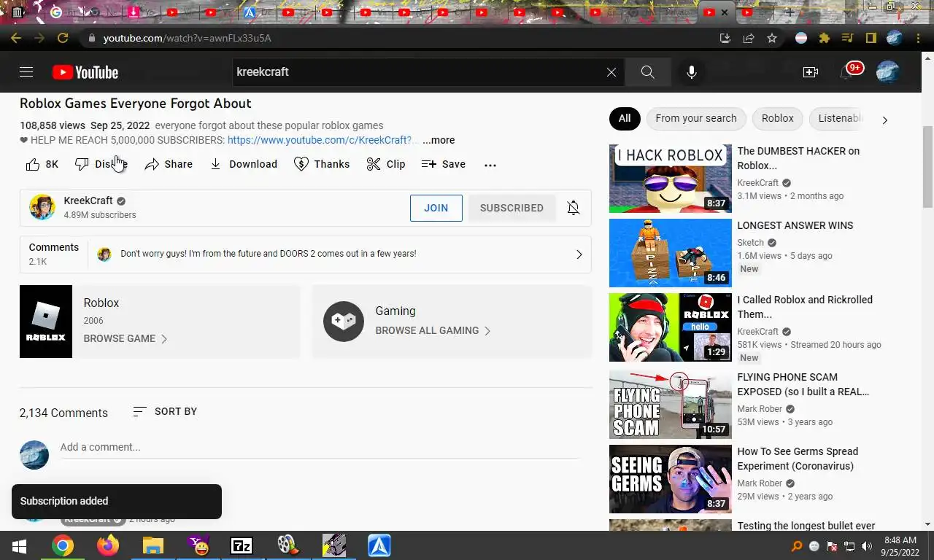Open 7-Zip from taskbar
The height and width of the screenshot is (560, 934).
click(242, 545)
